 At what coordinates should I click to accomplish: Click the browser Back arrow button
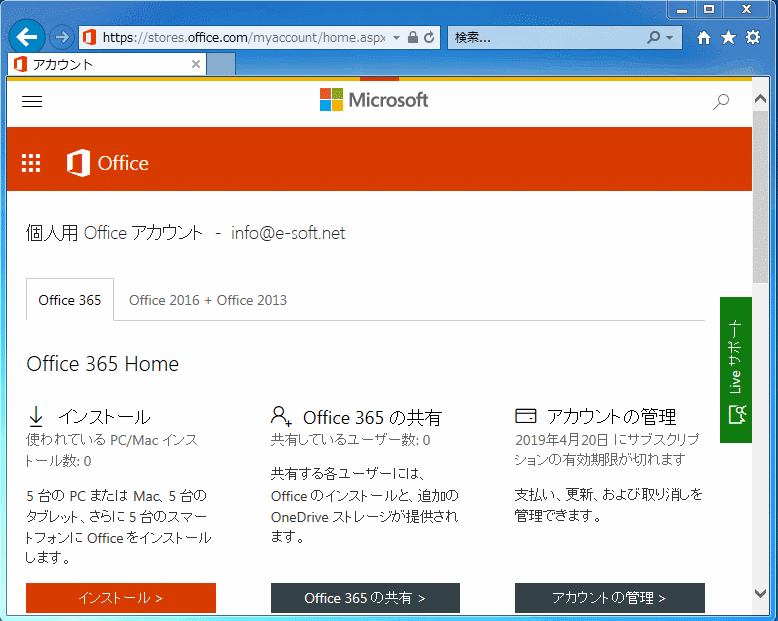[x=27, y=37]
